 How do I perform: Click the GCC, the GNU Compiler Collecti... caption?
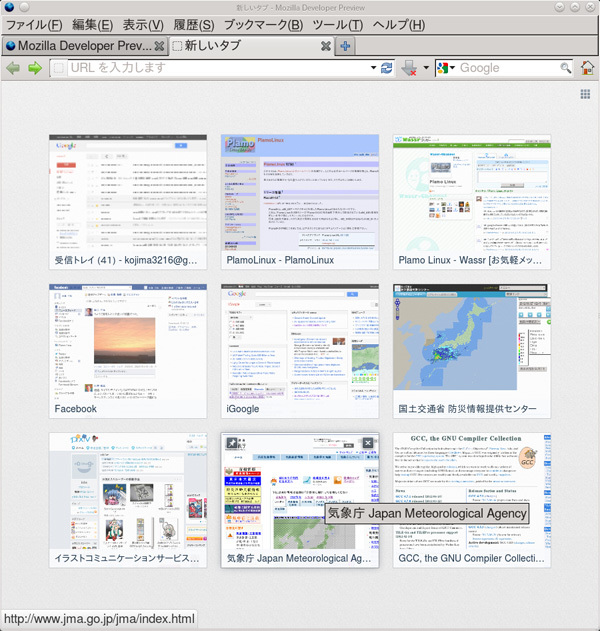[471, 558]
